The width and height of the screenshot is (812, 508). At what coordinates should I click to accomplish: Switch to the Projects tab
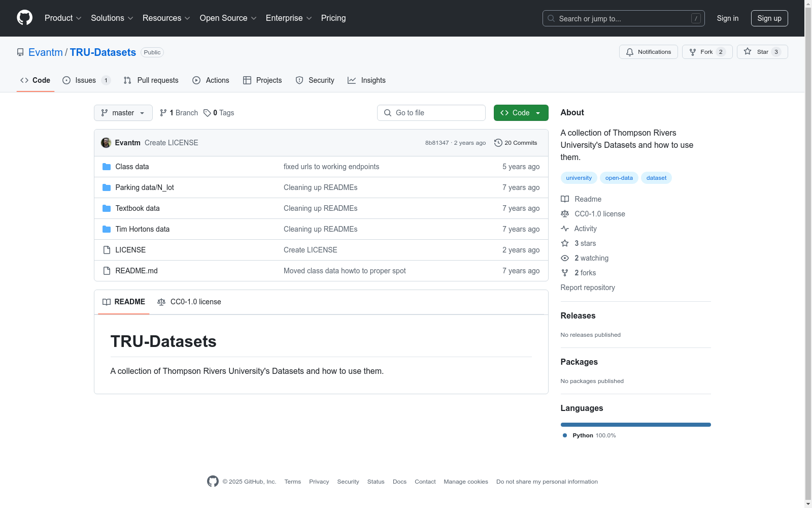(x=262, y=80)
